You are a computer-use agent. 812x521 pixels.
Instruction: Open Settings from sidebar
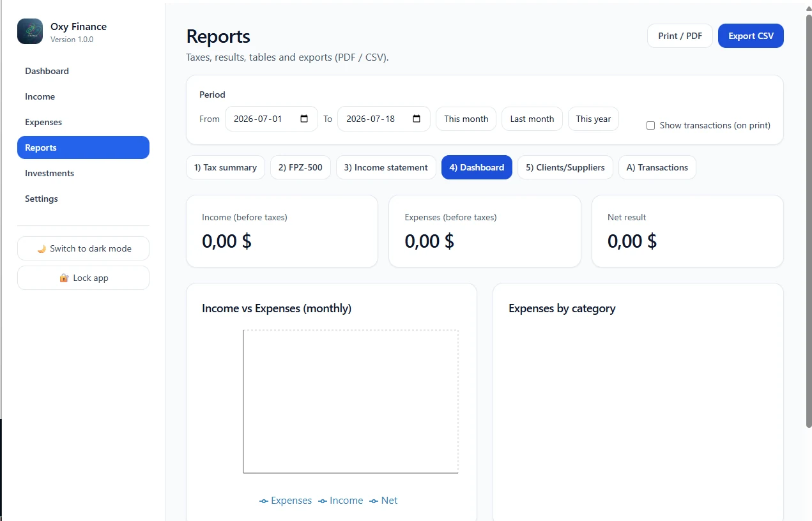tap(83, 199)
